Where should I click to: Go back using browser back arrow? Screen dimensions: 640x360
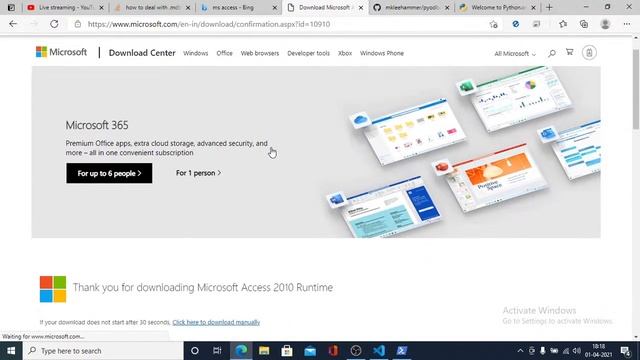pos(13,24)
